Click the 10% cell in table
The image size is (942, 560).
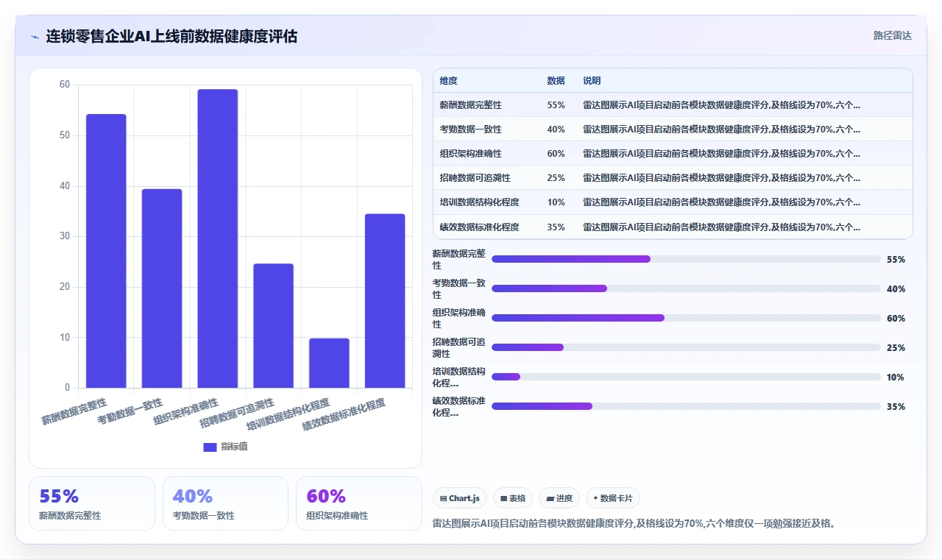556,202
